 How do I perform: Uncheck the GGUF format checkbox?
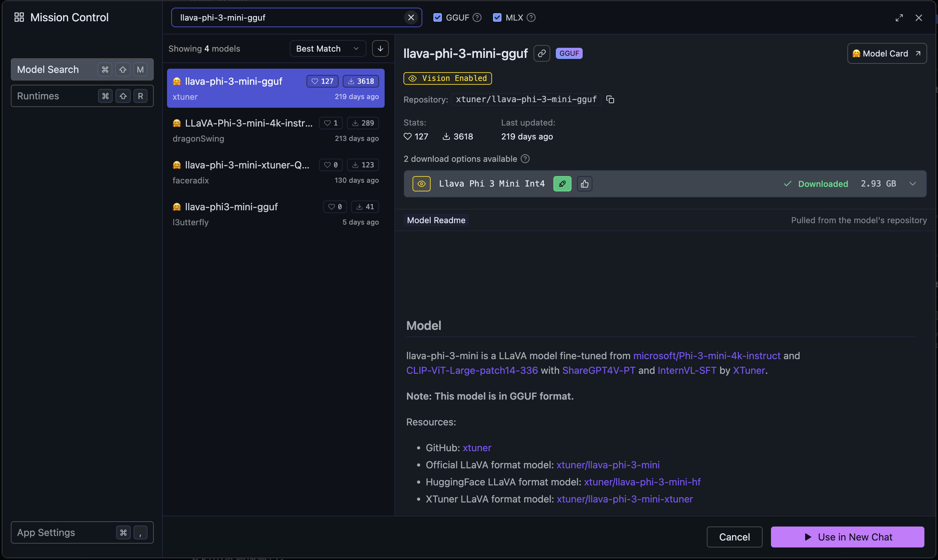coord(437,17)
